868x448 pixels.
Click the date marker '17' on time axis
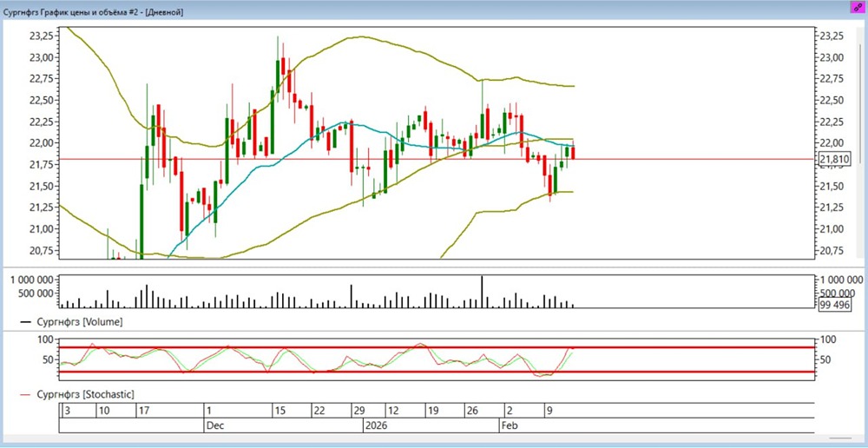pyautogui.click(x=144, y=411)
